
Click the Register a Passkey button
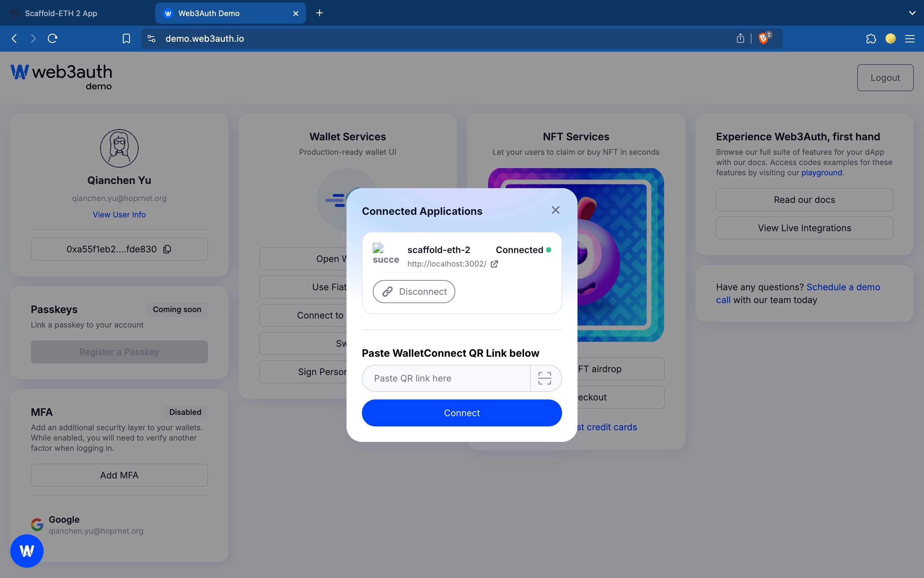coord(119,352)
